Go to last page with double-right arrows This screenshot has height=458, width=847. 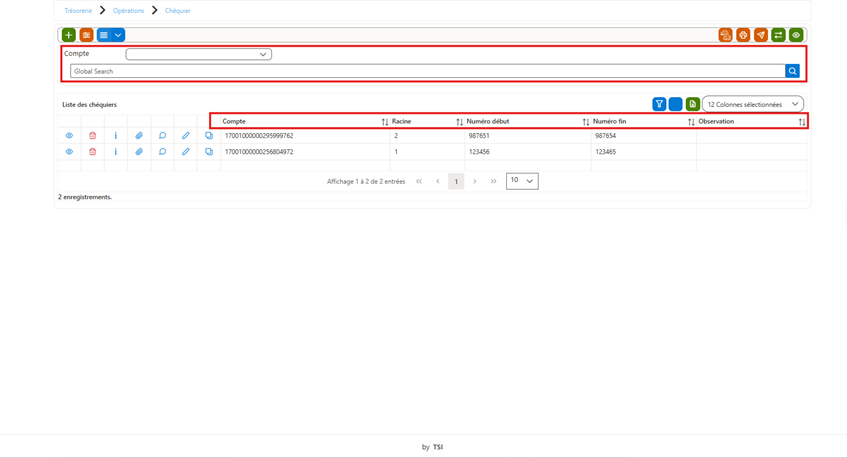(493, 181)
